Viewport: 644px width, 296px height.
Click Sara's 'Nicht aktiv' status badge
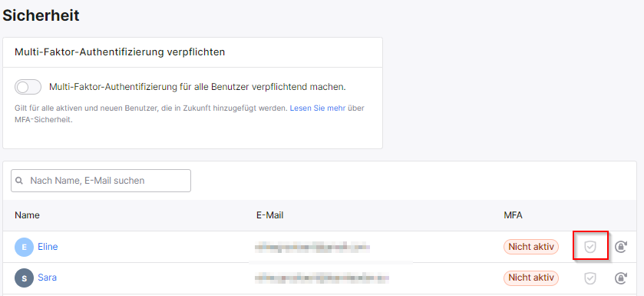tap(531, 278)
